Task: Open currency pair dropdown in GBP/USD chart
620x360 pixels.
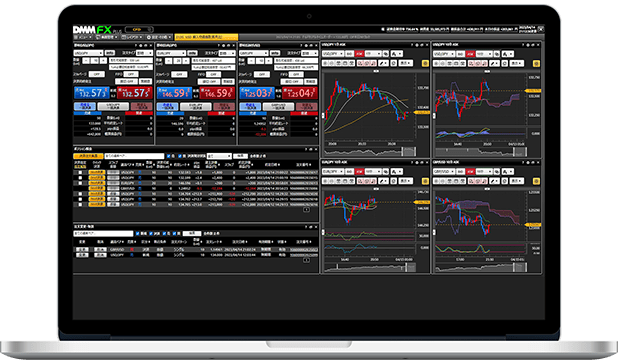Action: [x=444, y=172]
